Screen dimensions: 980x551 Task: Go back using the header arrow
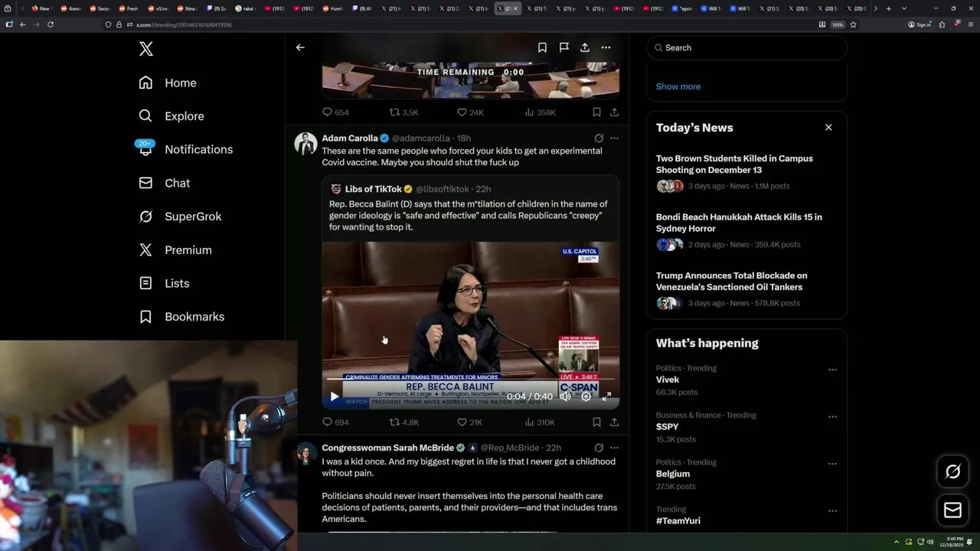click(x=300, y=47)
